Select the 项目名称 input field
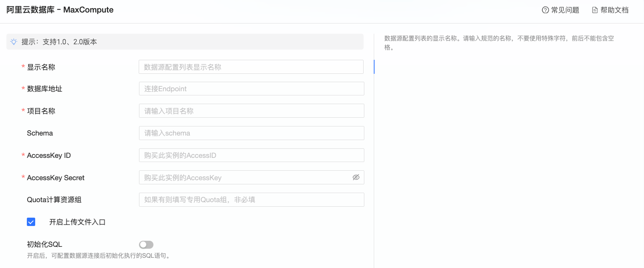The image size is (644, 268). 252,111
